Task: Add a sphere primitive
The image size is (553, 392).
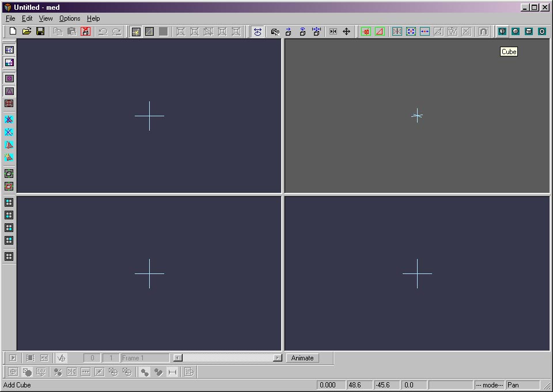Action: (516, 32)
